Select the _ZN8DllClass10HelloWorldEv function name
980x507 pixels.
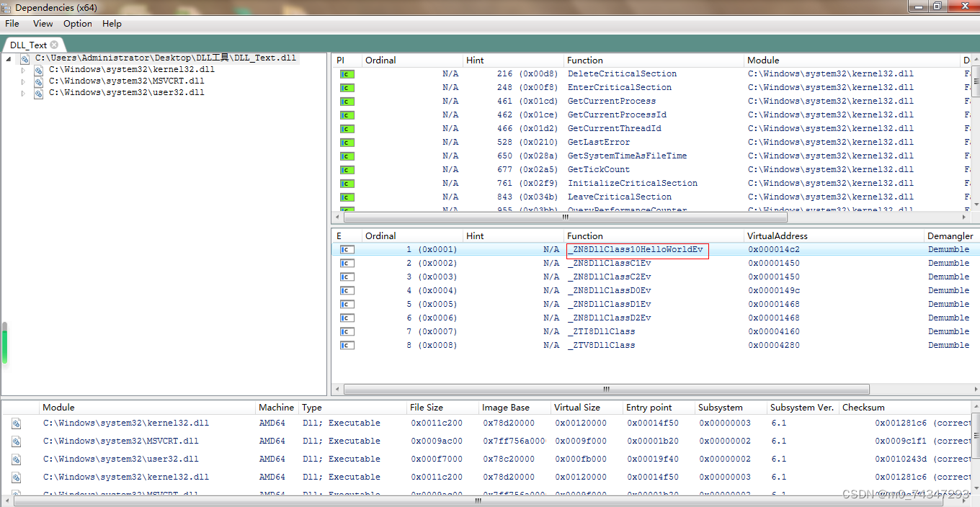(x=636, y=250)
